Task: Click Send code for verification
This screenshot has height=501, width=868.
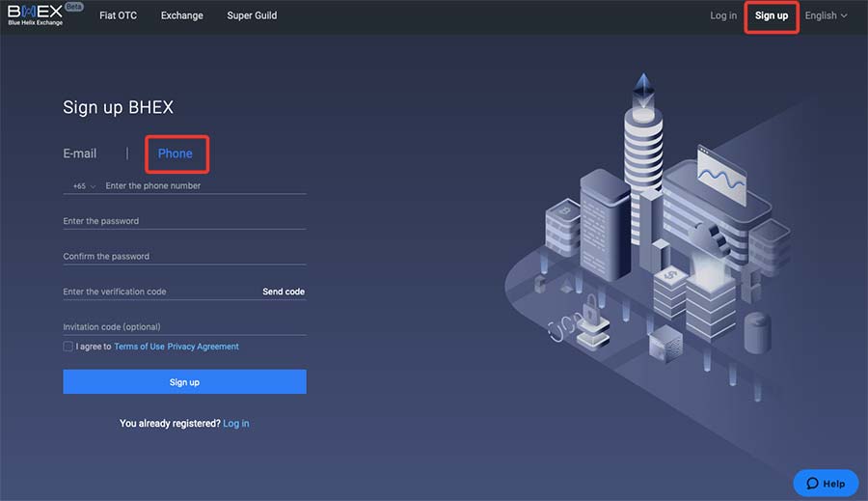Action: 284,292
